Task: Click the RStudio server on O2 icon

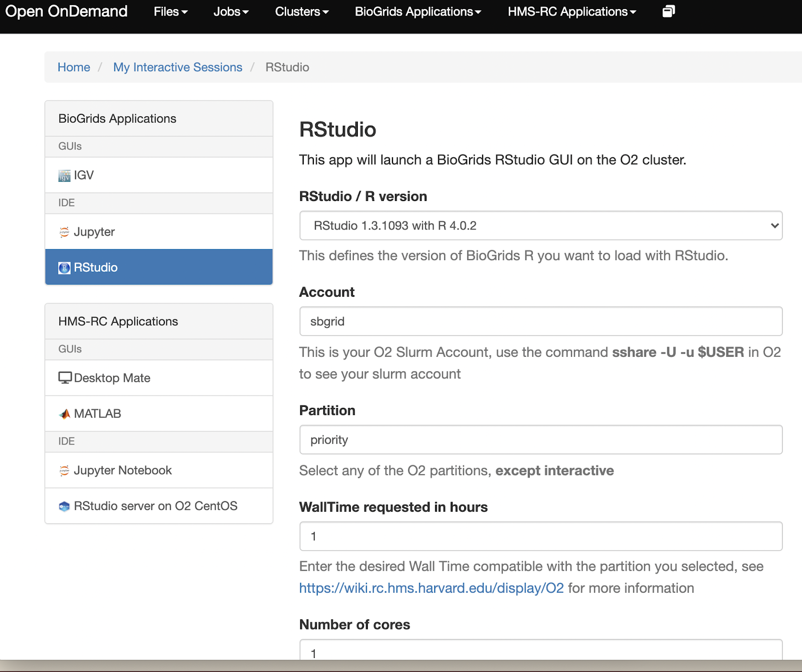Action: pyautogui.click(x=64, y=506)
